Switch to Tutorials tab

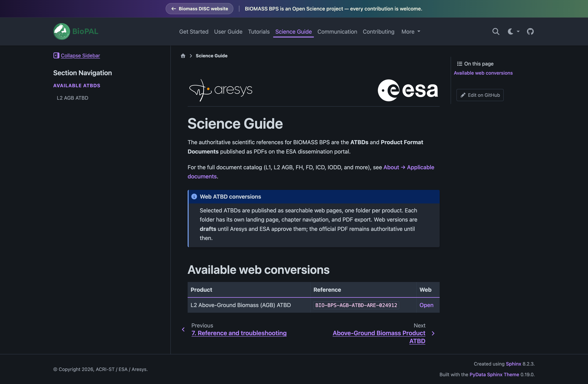tap(259, 32)
